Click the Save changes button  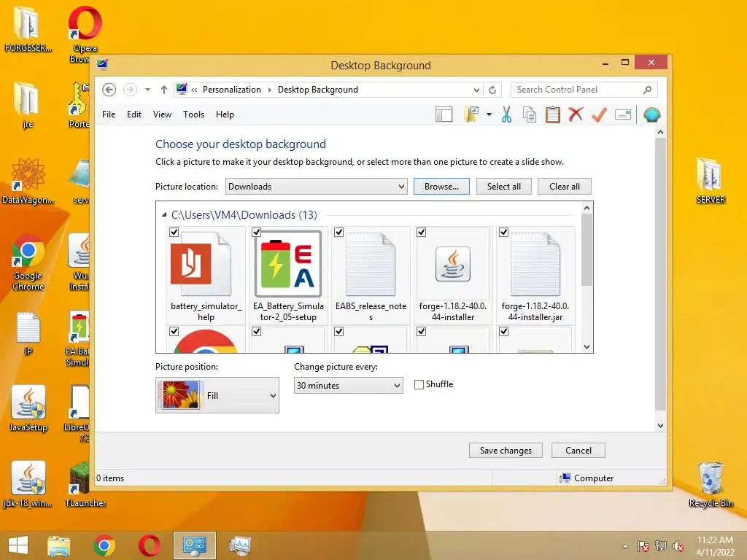pos(506,451)
